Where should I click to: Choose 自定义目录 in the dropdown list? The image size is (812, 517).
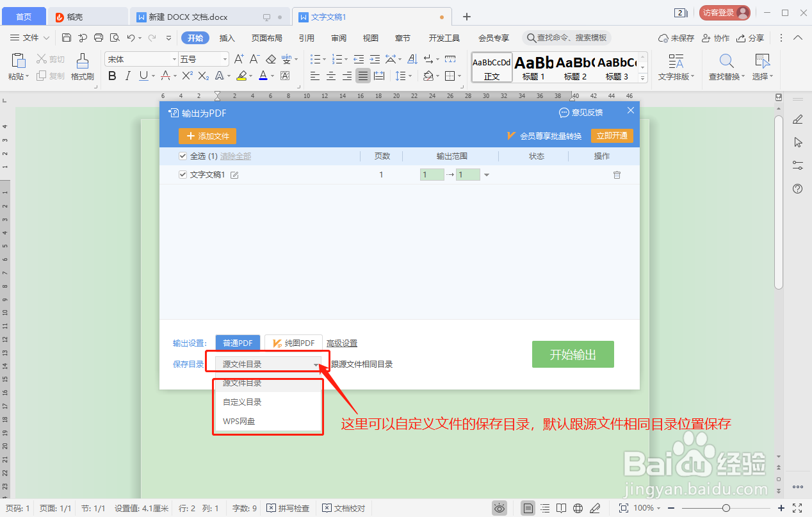point(268,402)
